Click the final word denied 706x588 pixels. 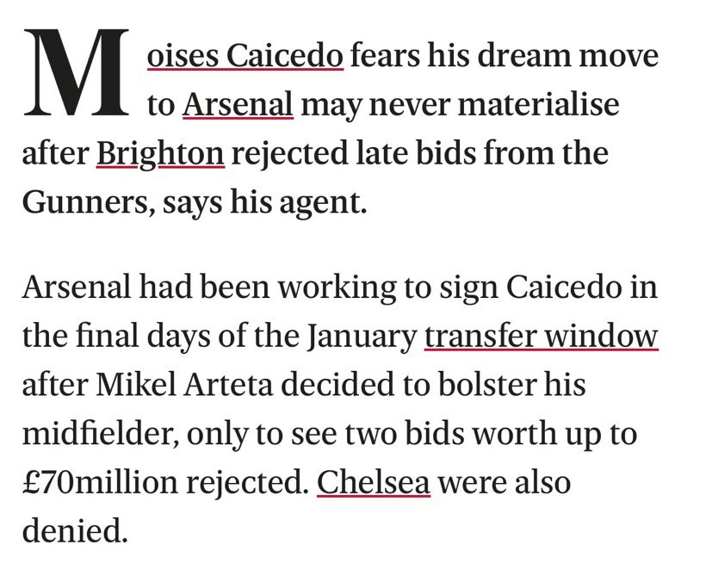coord(72,530)
